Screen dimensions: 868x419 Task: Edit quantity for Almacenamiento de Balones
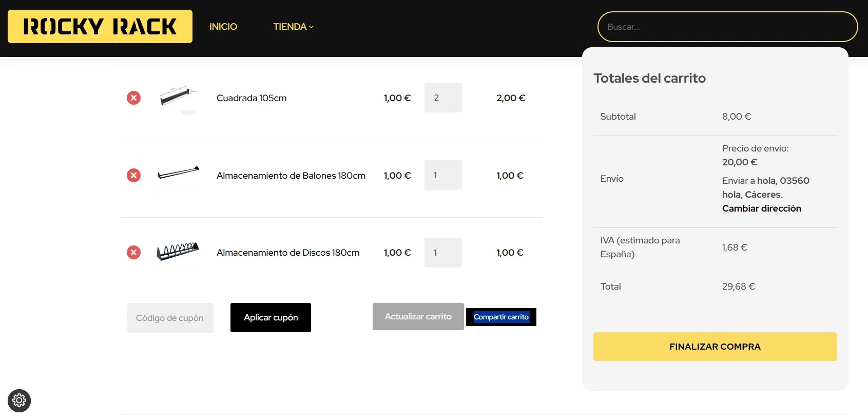click(x=442, y=175)
